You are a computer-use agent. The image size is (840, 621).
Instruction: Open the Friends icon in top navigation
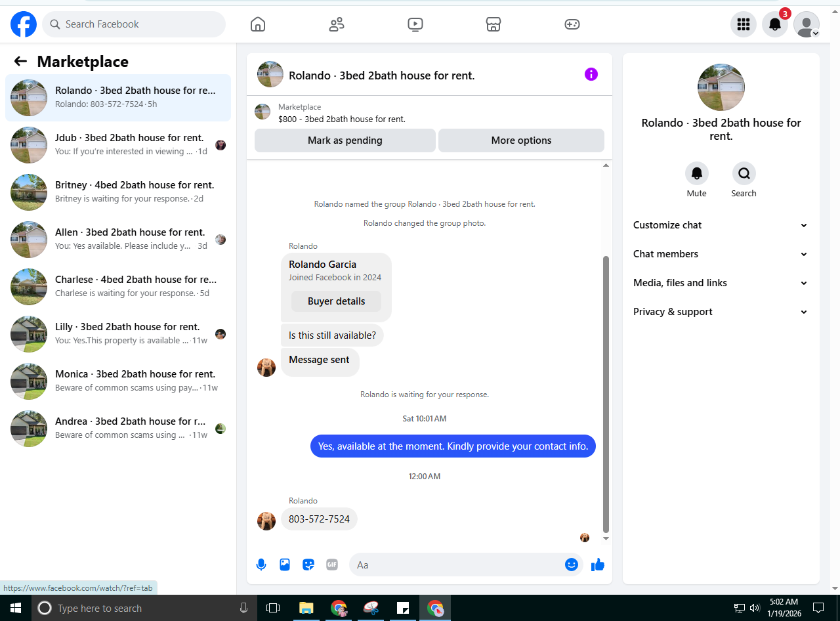click(337, 24)
